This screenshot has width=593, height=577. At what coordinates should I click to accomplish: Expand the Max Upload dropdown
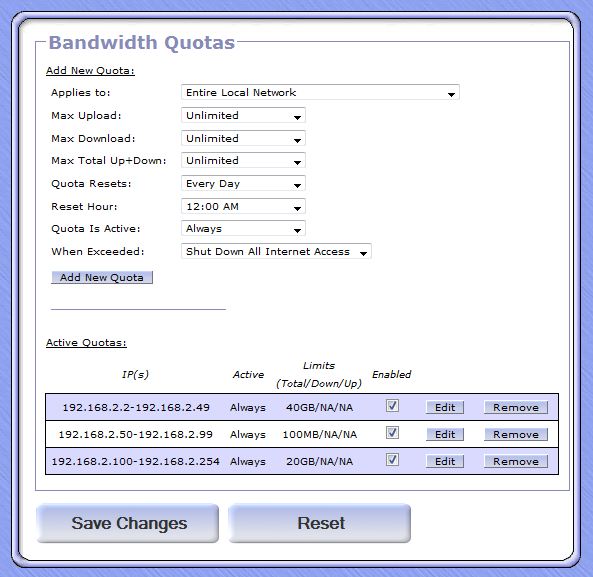pyautogui.click(x=243, y=116)
